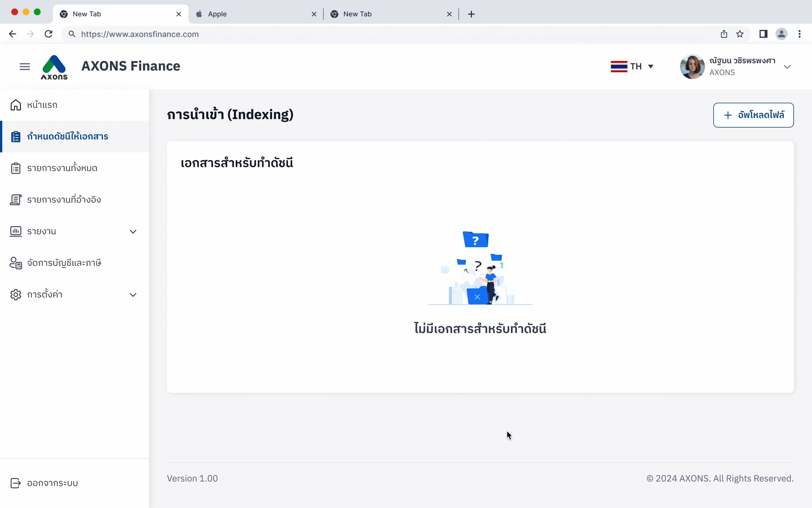
Task: Click the user avatar photo
Action: (692, 67)
